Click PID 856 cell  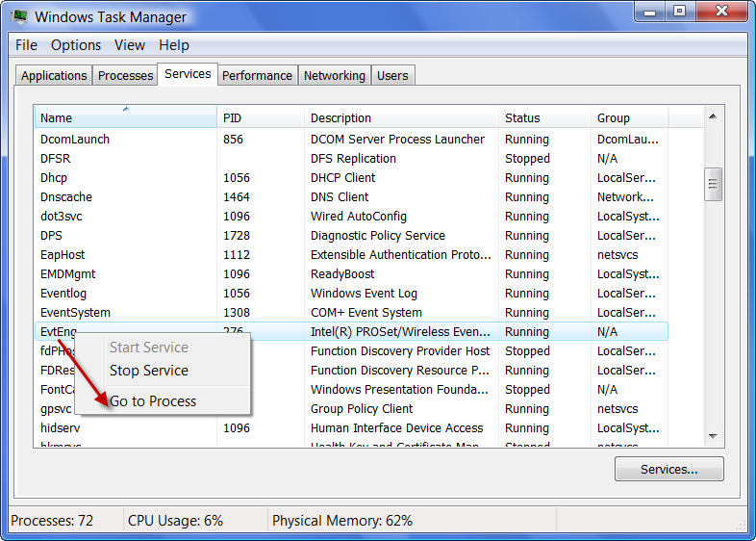pos(233,140)
